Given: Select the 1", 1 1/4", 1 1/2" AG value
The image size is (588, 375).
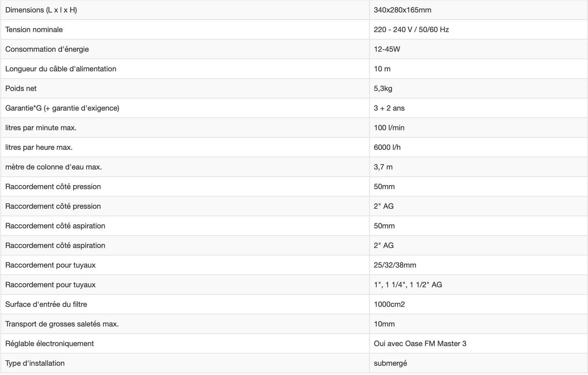Looking at the screenshot, I should tap(408, 285).
